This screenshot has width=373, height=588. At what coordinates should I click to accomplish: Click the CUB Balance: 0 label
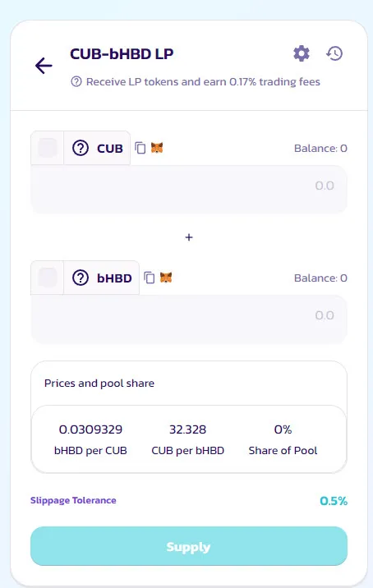pos(320,148)
